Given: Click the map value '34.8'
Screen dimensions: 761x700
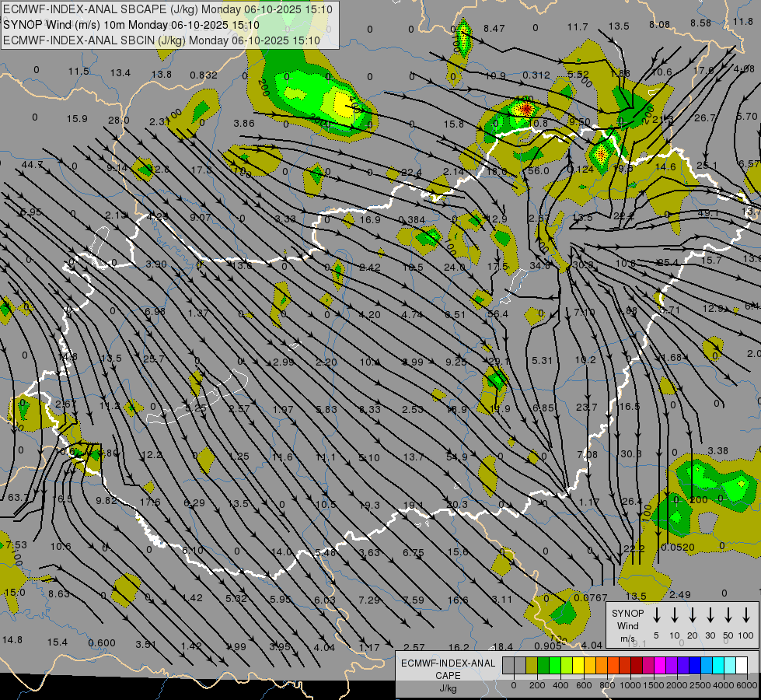Looking at the screenshot, I should pyautogui.click(x=539, y=266).
